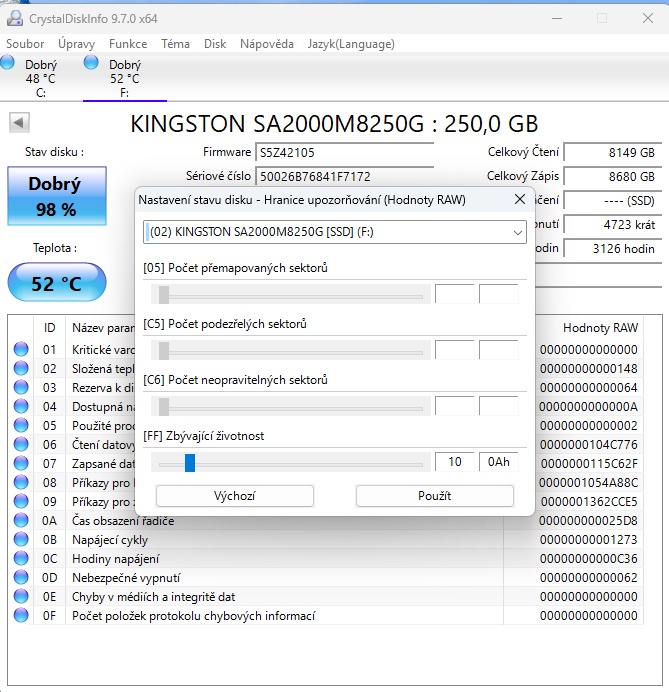Click the power-on hours 3126 hodin

coord(613,248)
